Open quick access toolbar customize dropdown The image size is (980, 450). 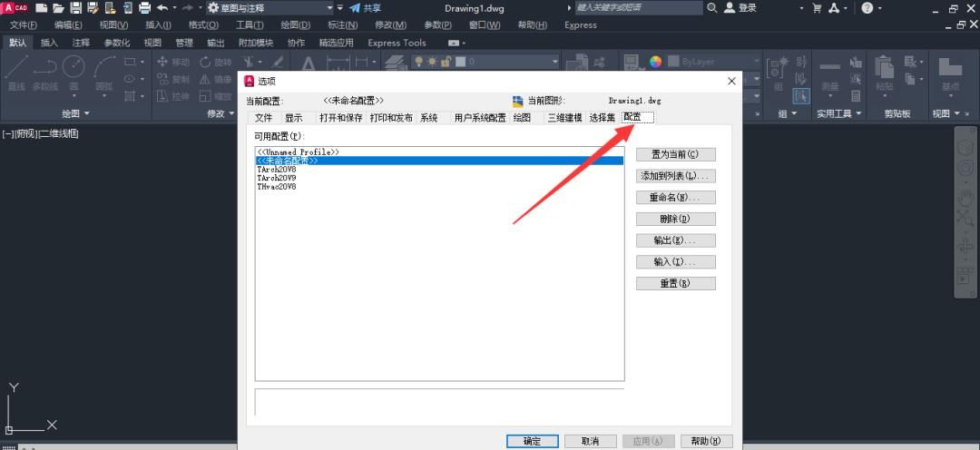pos(340,8)
